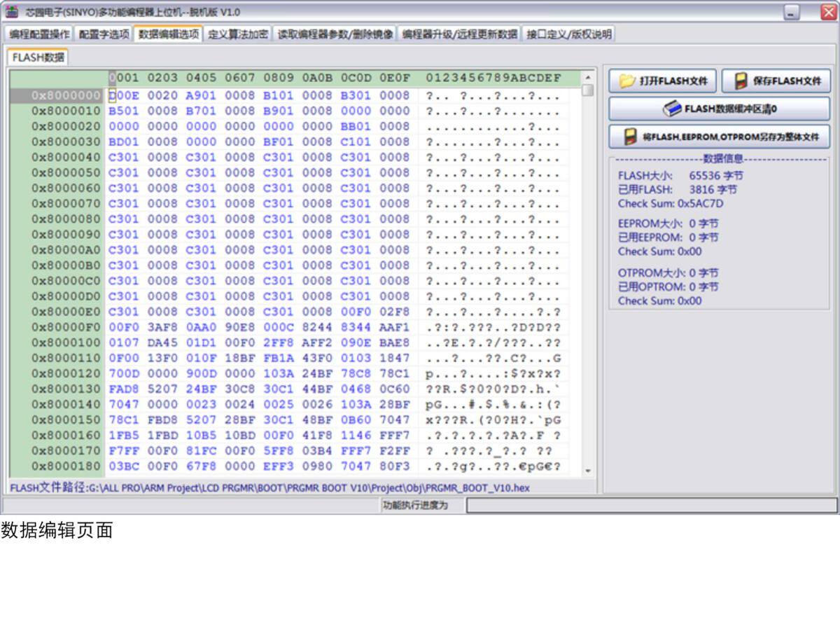Click the eraser icon on FLASH数据缓冲区清0

(671, 109)
